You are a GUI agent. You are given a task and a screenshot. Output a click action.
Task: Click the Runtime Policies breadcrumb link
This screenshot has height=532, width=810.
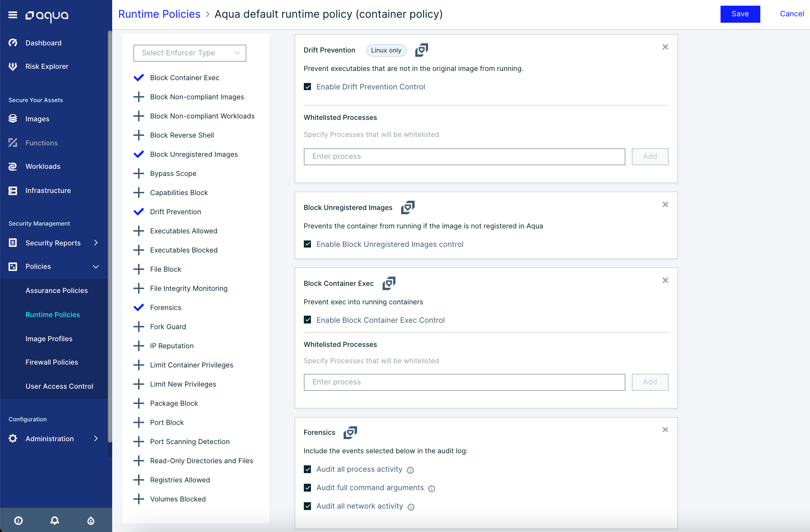click(x=159, y=14)
